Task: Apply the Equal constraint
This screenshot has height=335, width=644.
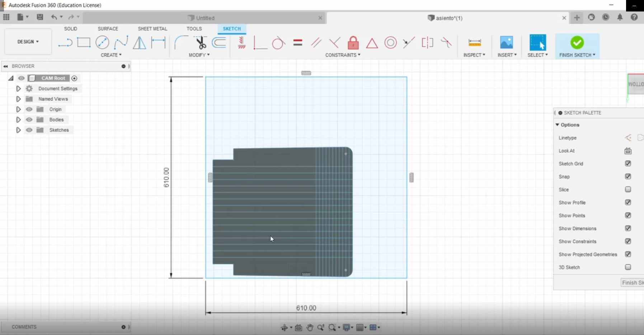Action: pyautogui.click(x=297, y=43)
